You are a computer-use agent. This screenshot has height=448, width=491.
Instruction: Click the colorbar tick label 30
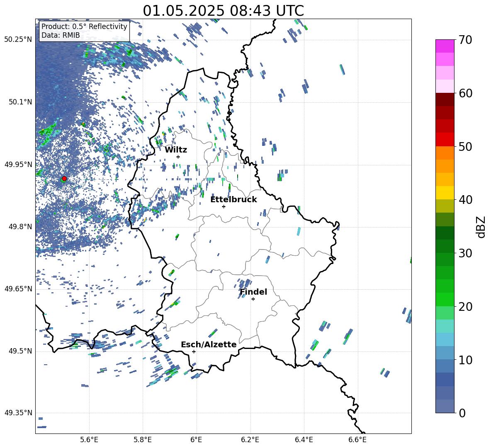465,253
